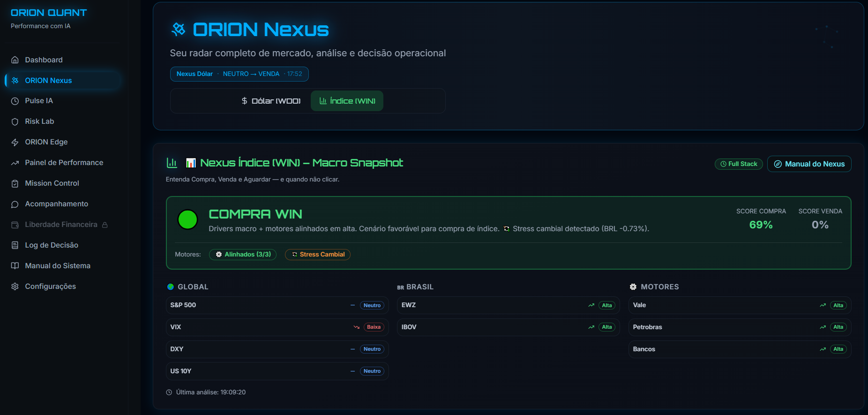Screen dimensions: 868x415
Task: Click the Alinhados (3/3) motor chip
Action: (x=243, y=255)
